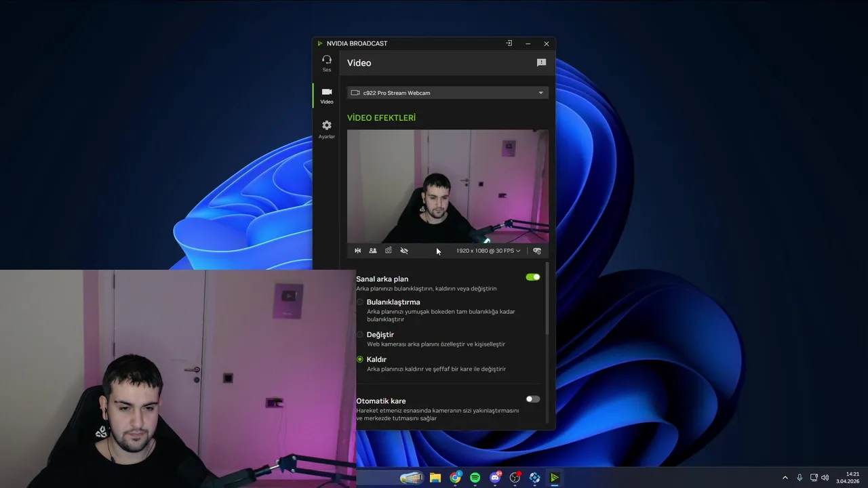The width and height of the screenshot is (868, 488).
Task: Toggle the crossed-eye hide preview icon
Action: click(404, 251)
